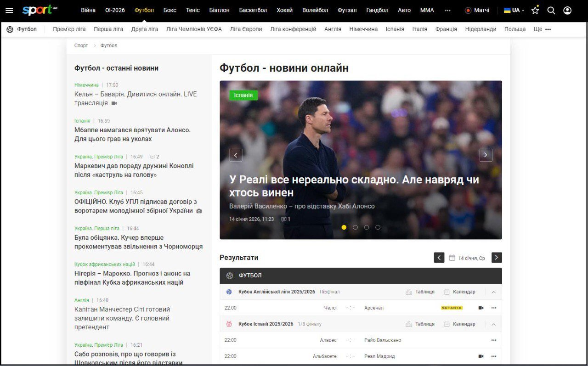The height and width of the screenshot is (366, 588).
Task: Click the Setanta broadcaster logo
Action: pos(452,308)
